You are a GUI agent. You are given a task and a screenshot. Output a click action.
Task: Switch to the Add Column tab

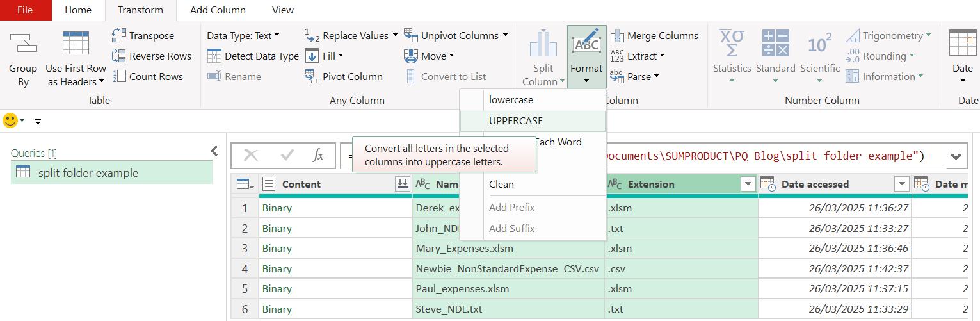pos(218,10)
